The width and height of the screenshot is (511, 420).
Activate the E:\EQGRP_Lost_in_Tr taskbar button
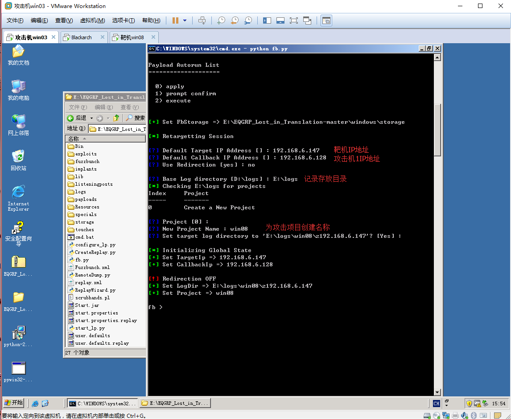[x=175, y=404]
